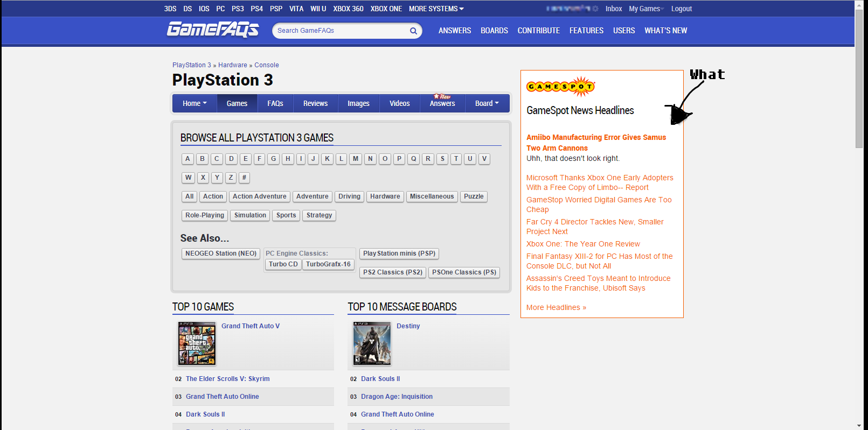Open CONTRIBUTE in the main navigation
The width and height of the screenshot is (868, 430).
pyautogui.click(x=539, y=31)
